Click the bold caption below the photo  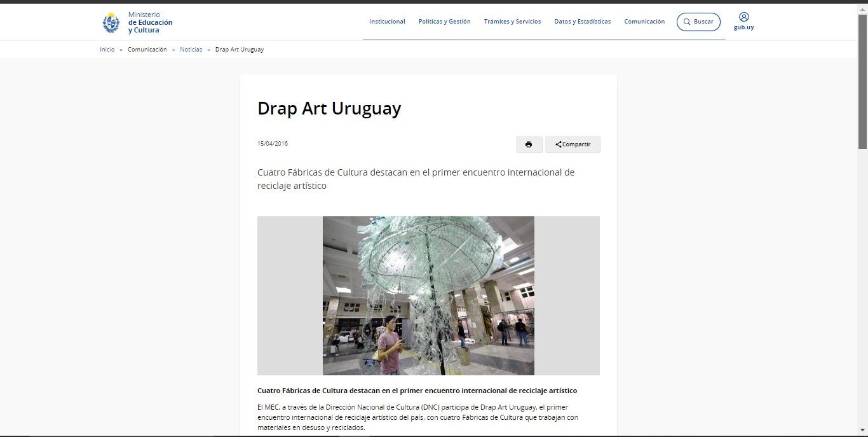tap(417, 391)
